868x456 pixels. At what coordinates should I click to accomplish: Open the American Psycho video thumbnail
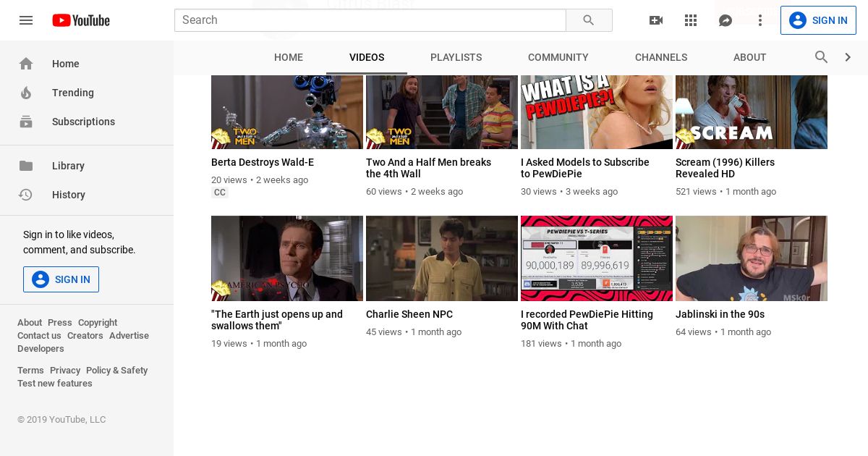coord(287,258)
